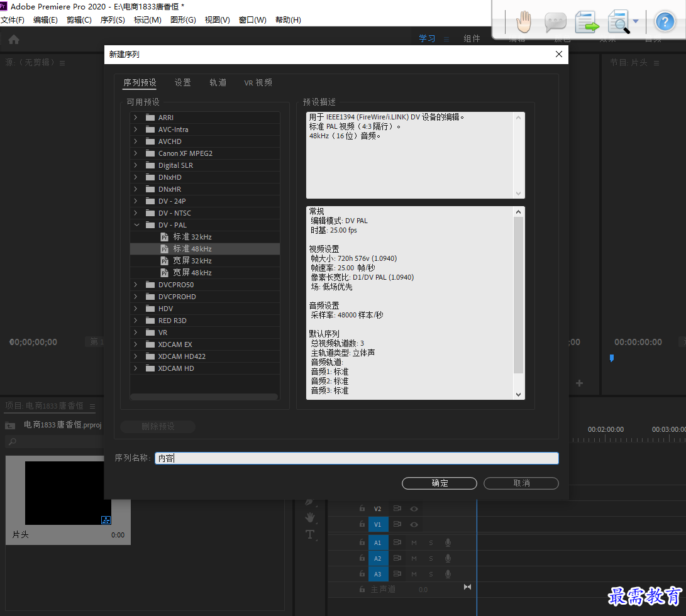Expand the Digital SLR preset folder

point(136,165)
